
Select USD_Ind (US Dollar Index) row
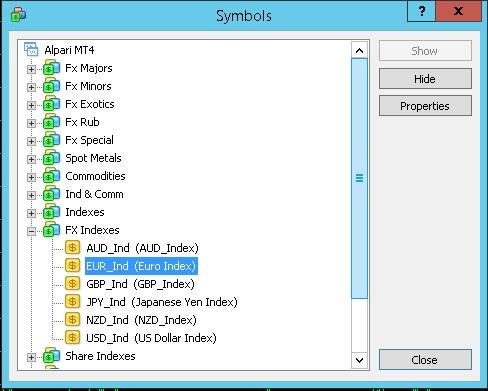click(151, 338)
